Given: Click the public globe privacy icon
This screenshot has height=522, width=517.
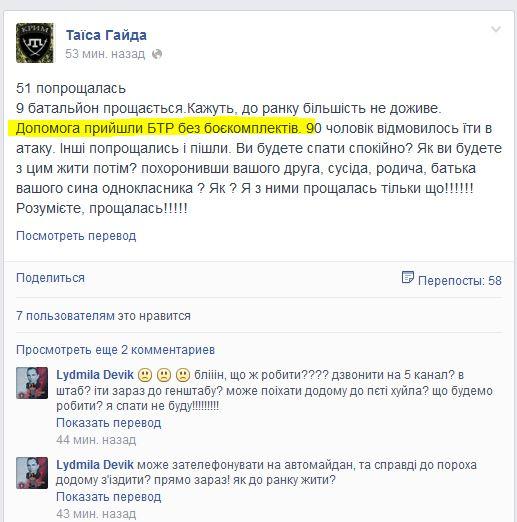Looking at the screenshot, I should pyautogui.click(x=157, y=54).
